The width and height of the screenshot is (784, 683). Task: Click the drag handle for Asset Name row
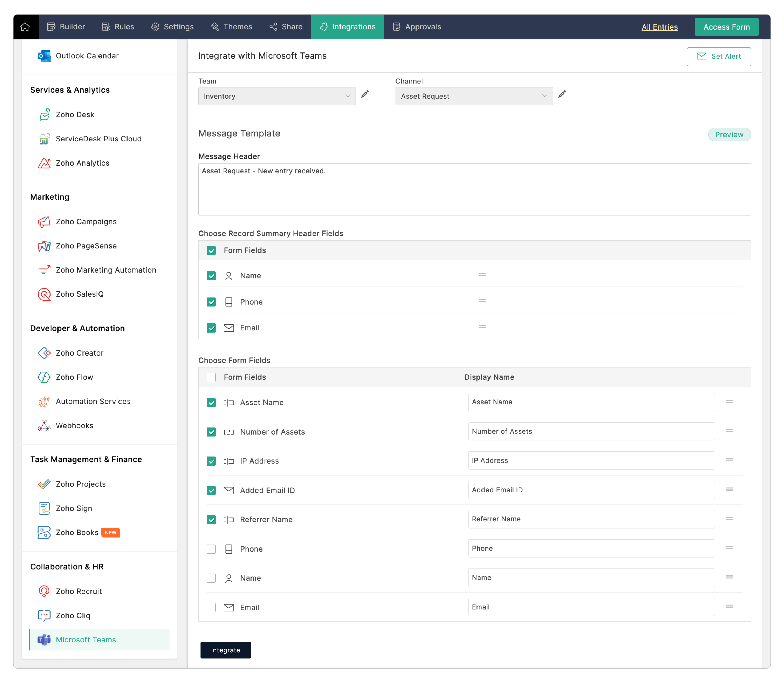click(x=729, y=401)
